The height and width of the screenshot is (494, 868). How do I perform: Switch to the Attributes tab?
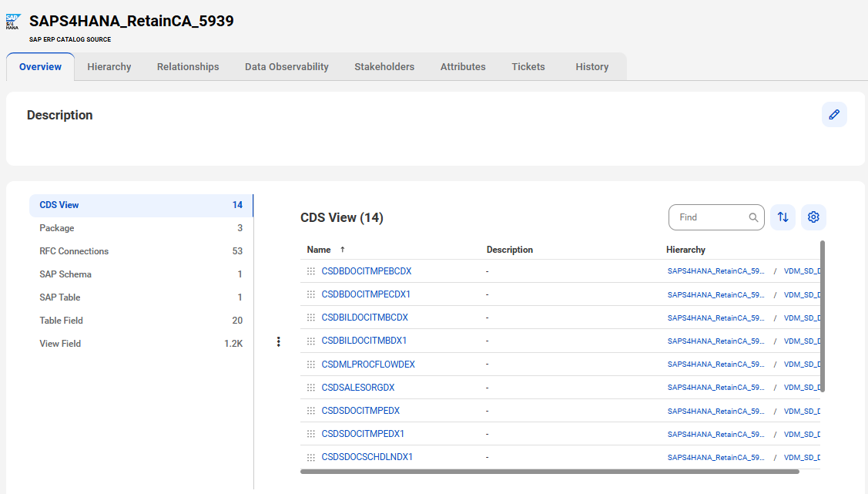click(x=463, y=66)
